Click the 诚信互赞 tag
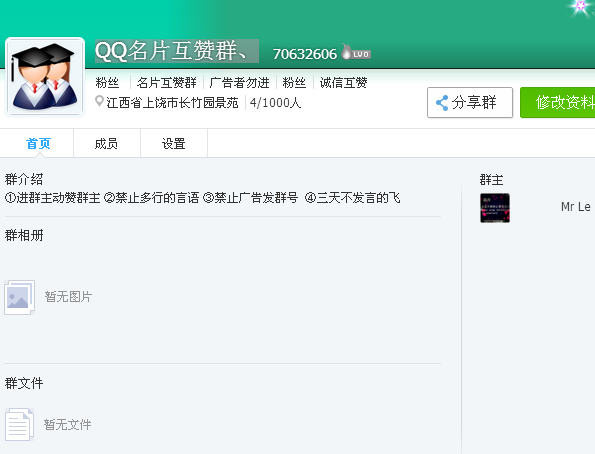The height and width of the screenshot is (454, 595). click(x=343, y=82)
